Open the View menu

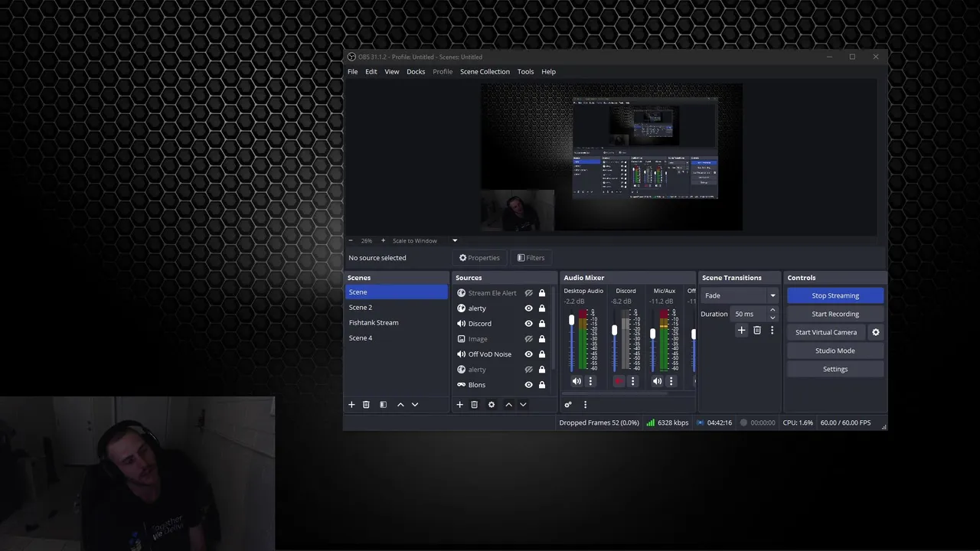[x=391, y=71]
